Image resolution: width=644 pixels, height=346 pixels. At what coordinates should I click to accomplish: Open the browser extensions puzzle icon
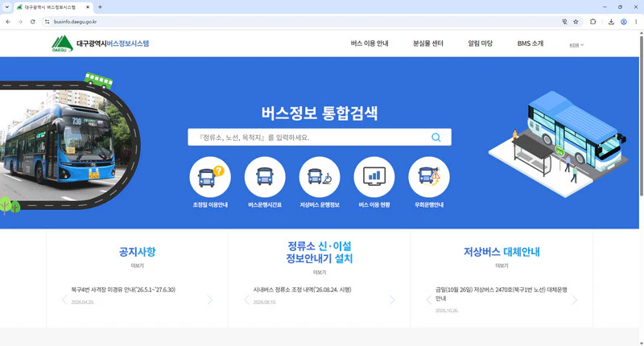pos(592,22)
